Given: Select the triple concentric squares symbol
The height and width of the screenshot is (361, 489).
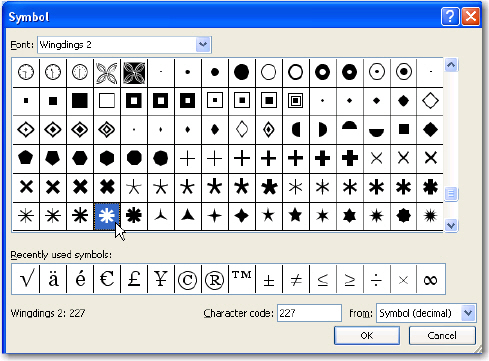Looking at the screenshot, I should coord(295,100).
